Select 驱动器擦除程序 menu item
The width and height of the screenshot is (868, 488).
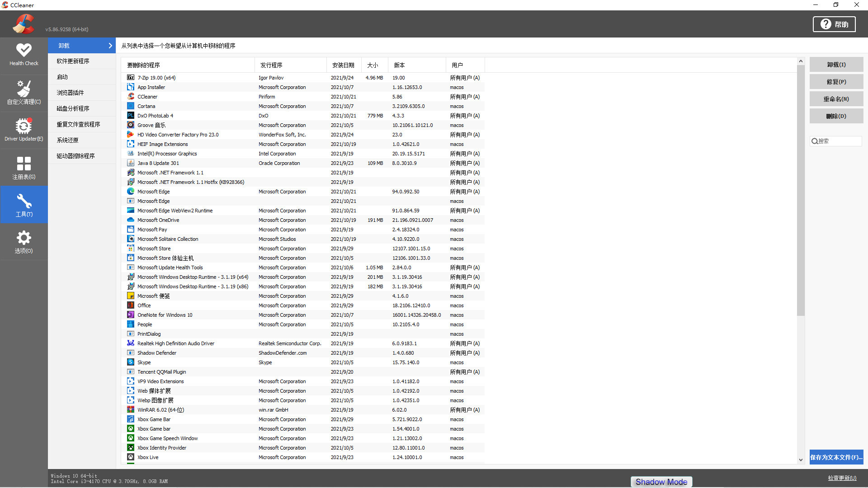click(x=82, y=156)
